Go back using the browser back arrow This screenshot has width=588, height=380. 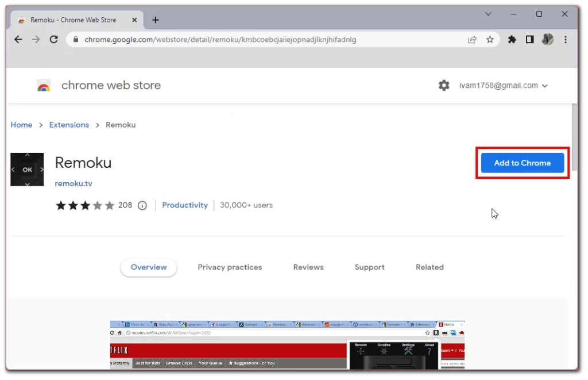tap(18, 40)
